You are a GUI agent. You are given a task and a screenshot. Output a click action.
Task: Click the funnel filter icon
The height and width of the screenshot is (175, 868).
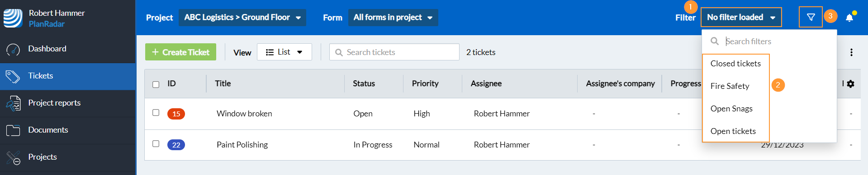coord(811,17)
